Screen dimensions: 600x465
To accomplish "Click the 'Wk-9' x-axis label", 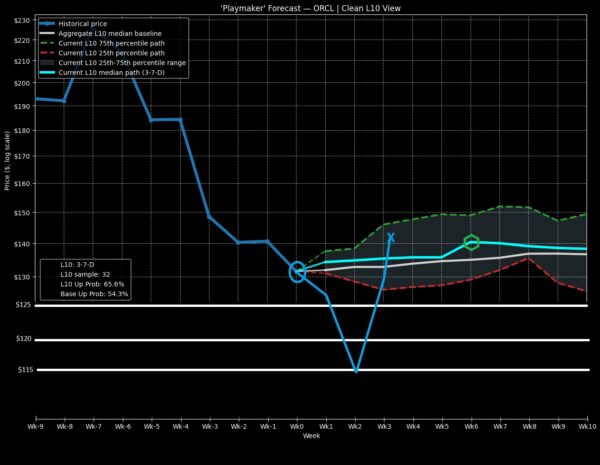I will point(35,426).
